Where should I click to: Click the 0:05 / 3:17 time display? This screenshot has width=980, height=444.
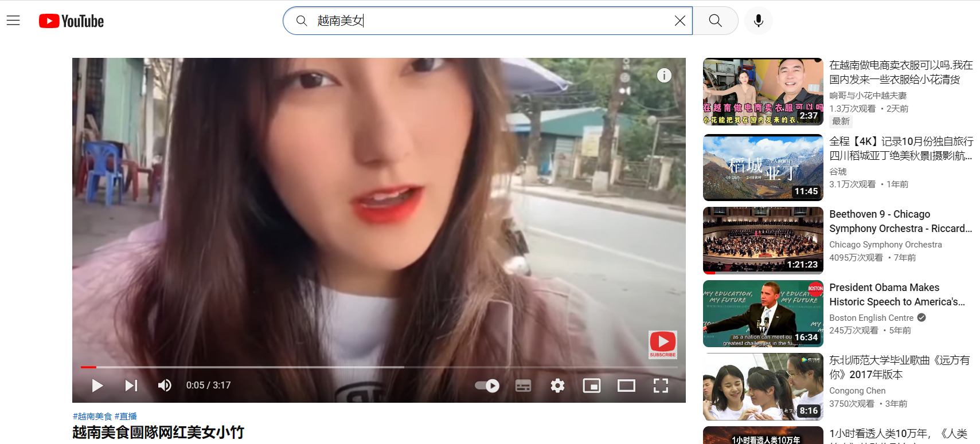(x=208, y=386)
